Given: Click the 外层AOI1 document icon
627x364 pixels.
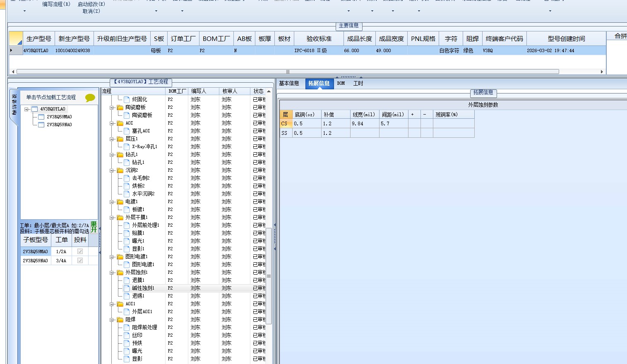Looking at the screenshot, I should [127, 311].
